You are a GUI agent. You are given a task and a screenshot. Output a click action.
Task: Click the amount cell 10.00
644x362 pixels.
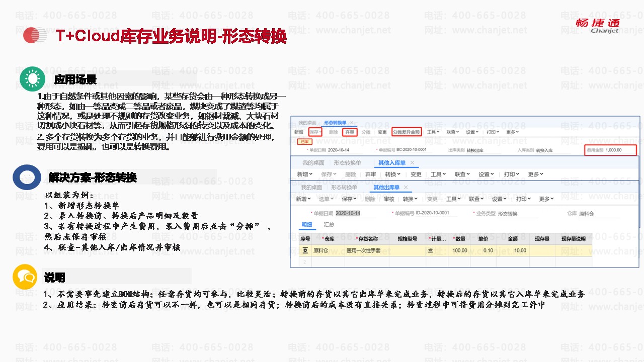click(513, 250)
